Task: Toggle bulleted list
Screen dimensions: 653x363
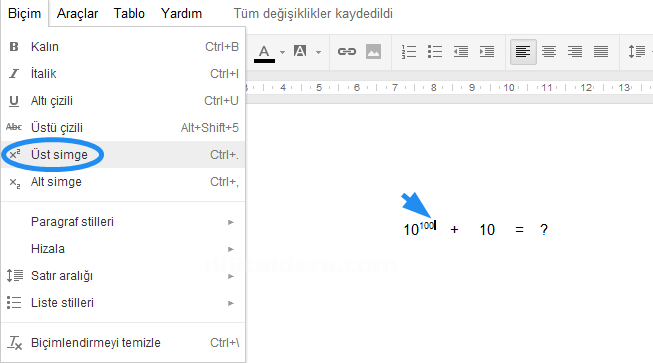Action: point(435,52)
